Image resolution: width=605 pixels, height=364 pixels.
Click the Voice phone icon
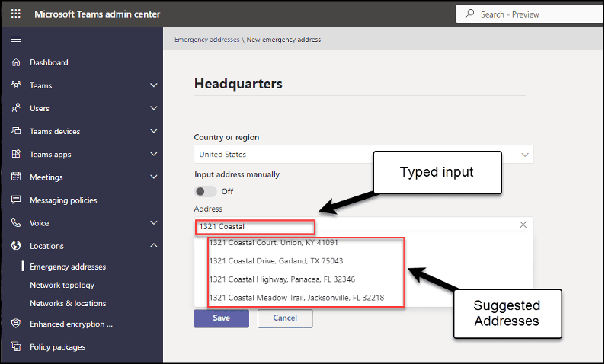point(16,222)
